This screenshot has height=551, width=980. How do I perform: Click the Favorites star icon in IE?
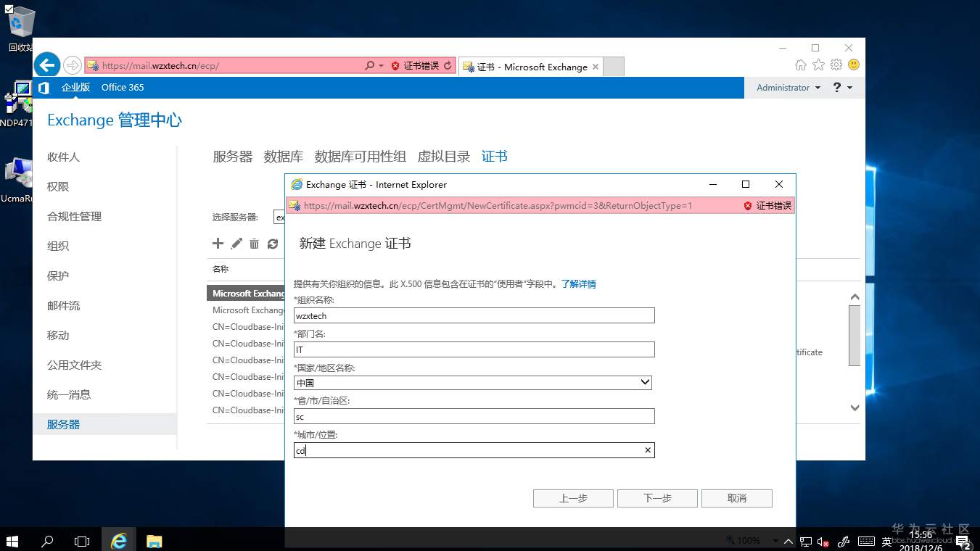pyautogui.click(x=818, y=65)
